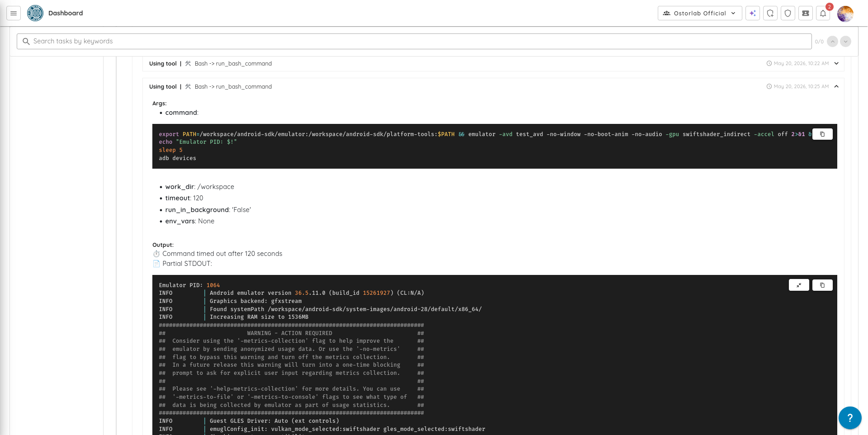Focus the Search tasks by keywords field
Screen dimensions: 868x435
[x=414, y=41]
